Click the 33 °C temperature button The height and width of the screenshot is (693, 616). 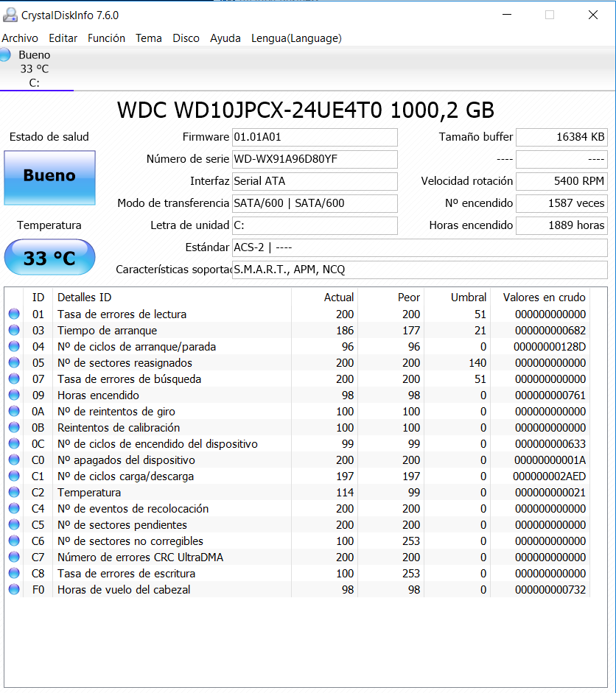point(49,257)
